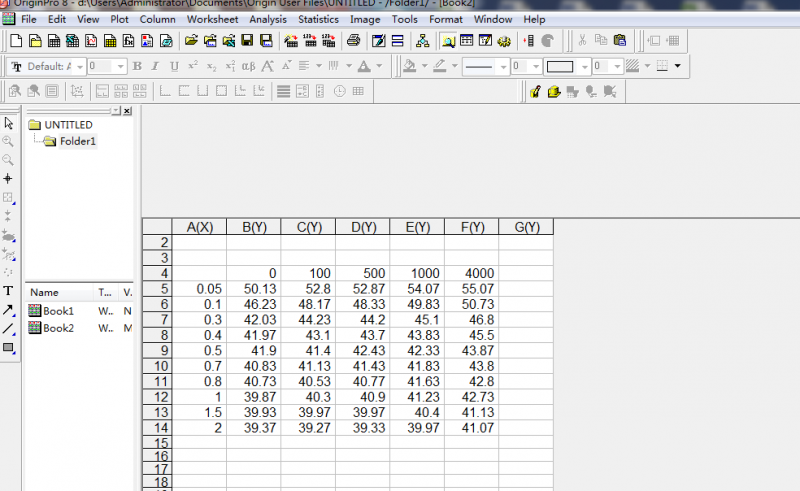The width and height of the screenshot is (800, 491).
Task: Create a new matrix icon
Action: coord(110,41)
